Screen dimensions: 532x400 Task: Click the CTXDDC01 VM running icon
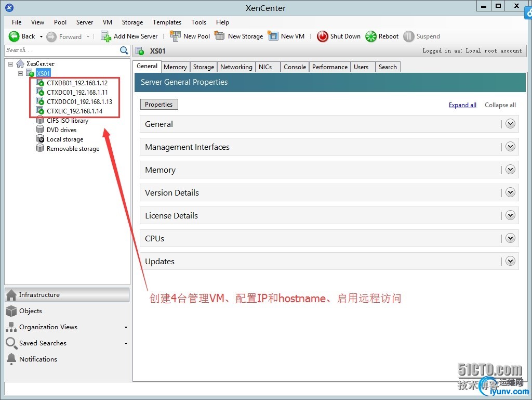click(40, 101)
